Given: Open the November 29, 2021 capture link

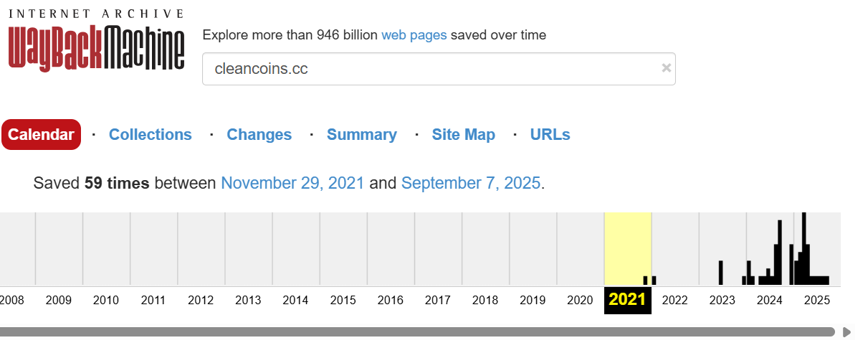Looking at the screenshot, I should point(292,183).
